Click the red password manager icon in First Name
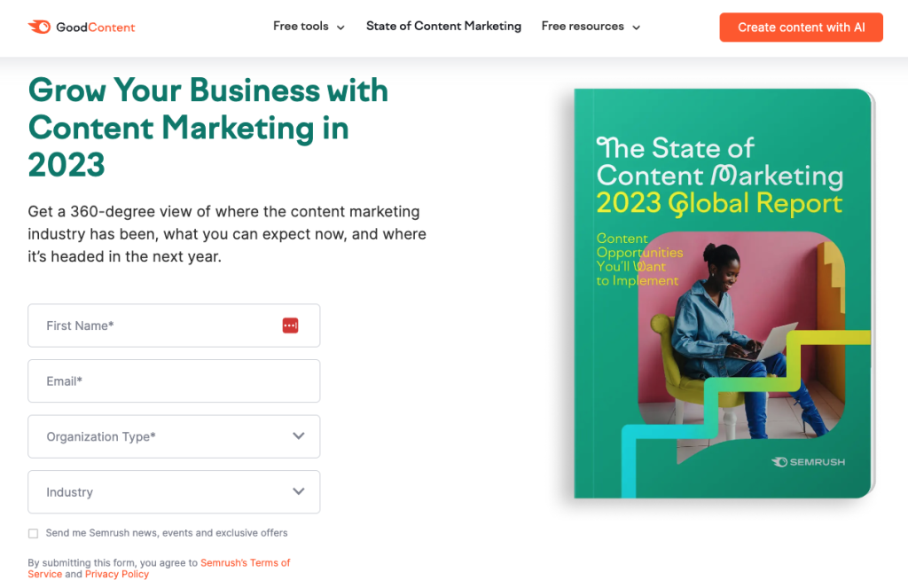The width and height of the screenshot is (908, 588). (x=290, y=325)
